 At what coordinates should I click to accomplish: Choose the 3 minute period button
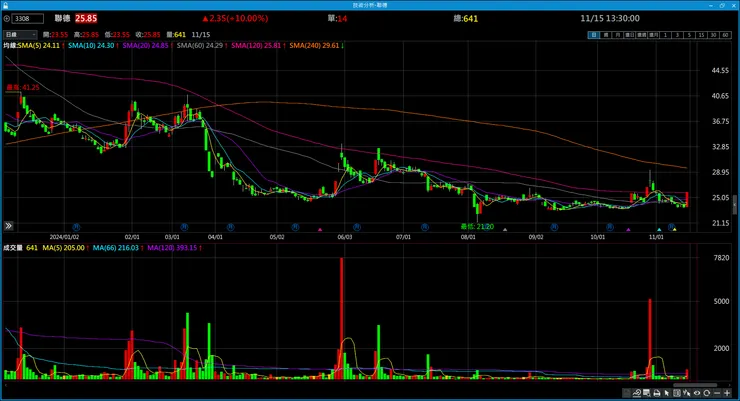coord(678,35)
